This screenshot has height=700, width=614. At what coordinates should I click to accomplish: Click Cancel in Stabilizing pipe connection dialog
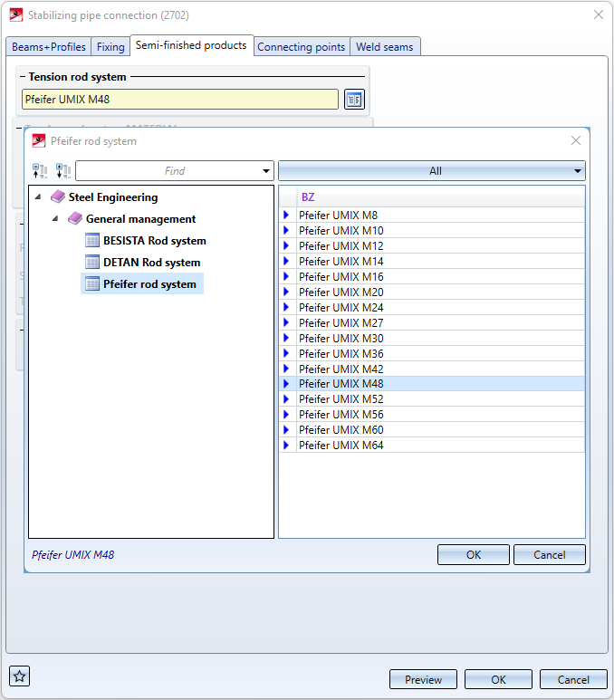[x=573, y=679]
